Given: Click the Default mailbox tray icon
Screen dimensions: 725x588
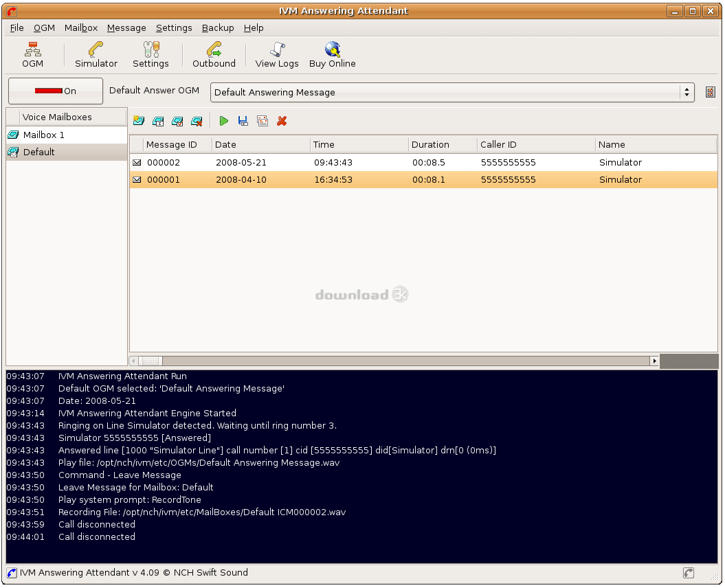Looking at the screenshot, I should pos(14,152).
